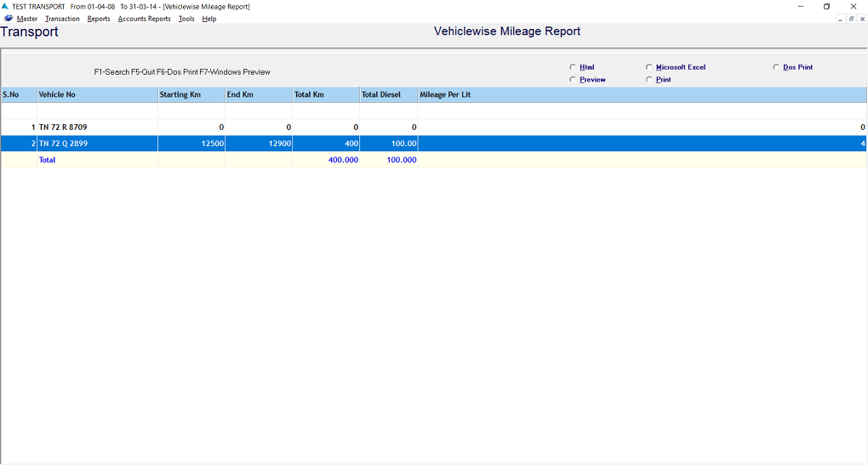Screen dimensions: 868x465
Task: Select the Html output radio button
Action: [x=573, y=67]
